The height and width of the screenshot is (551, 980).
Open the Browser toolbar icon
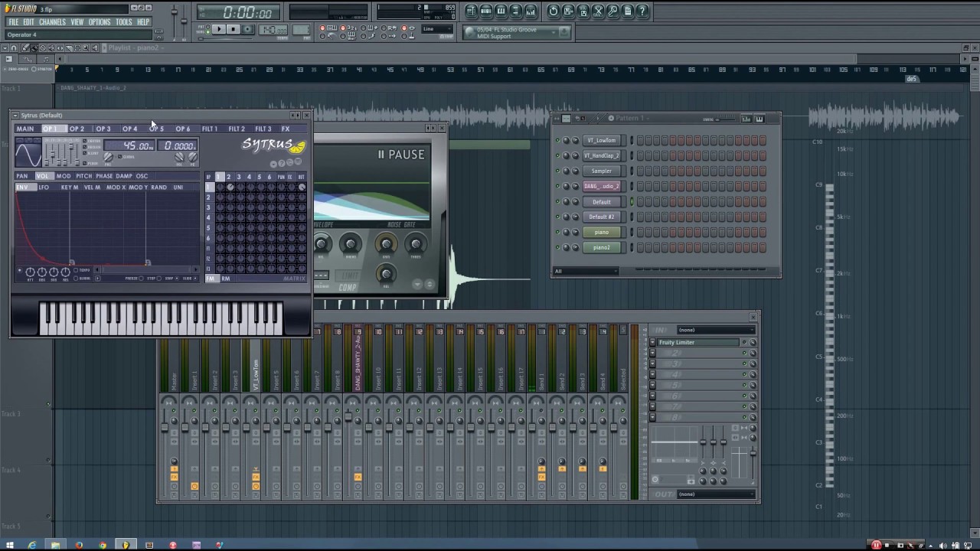(x=515, y=11)
